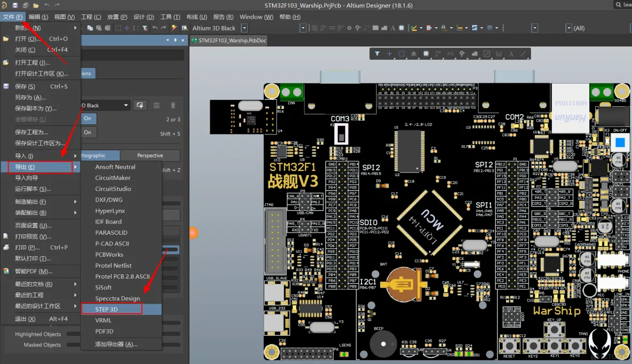Viewport: 632px width, 364px height.
Task: Click the create new view configuration icon
Action: (x=140, y=106)
